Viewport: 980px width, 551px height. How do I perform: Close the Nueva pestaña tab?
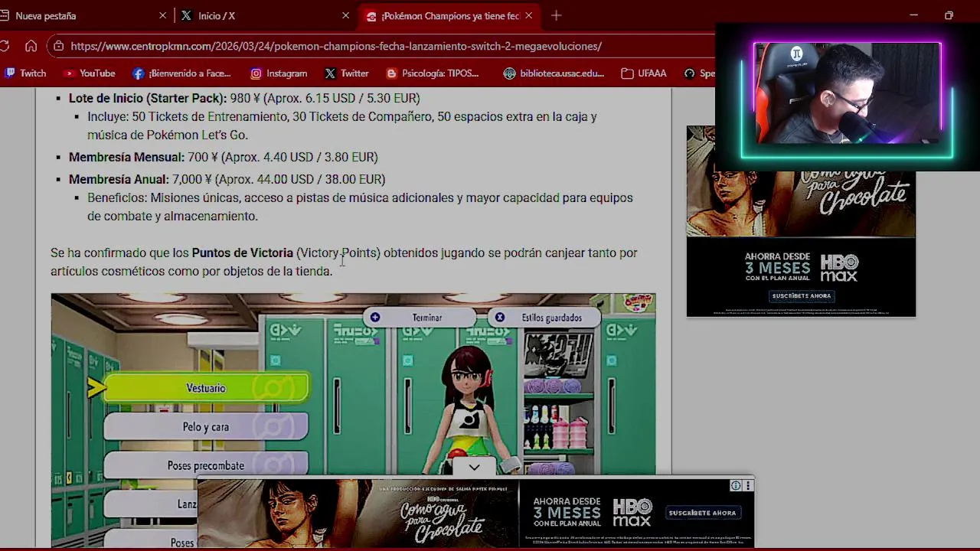pos(162,15)
